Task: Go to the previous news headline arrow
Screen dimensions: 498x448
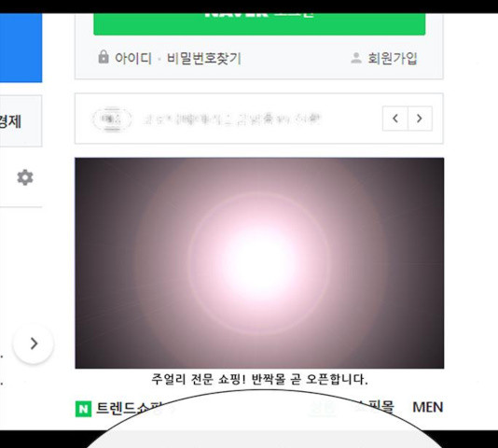Action: [x=395, y=119]
